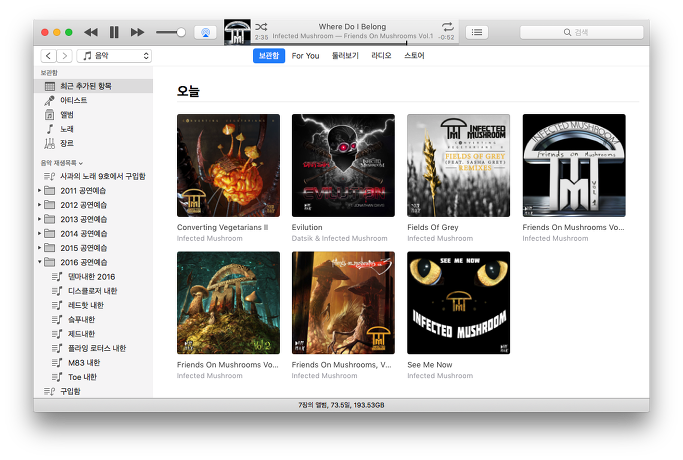Image resolution: width=683 pixels, height=460 pixels.
Task: Click the 제드내한 playlist icon
Action: point(57,334)
